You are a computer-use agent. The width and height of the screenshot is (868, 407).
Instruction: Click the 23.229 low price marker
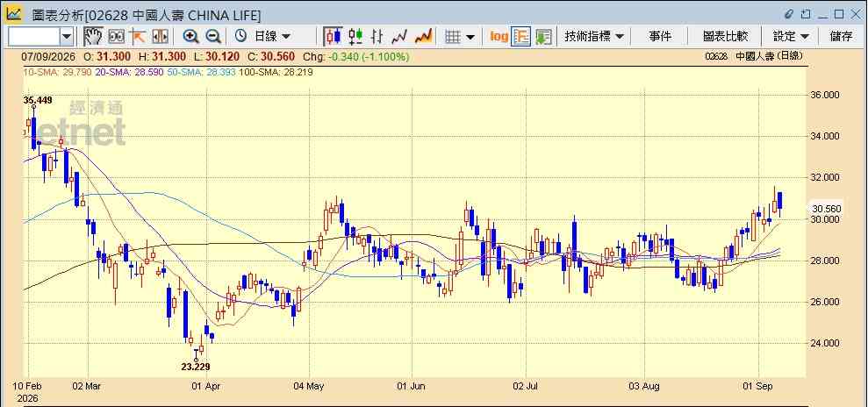(x=196, y=366)
